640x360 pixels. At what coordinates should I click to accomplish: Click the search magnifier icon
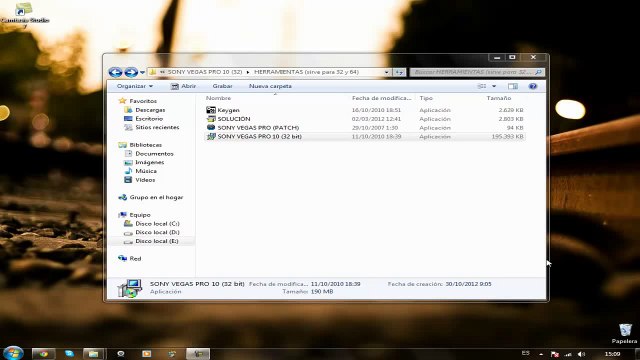538,72
